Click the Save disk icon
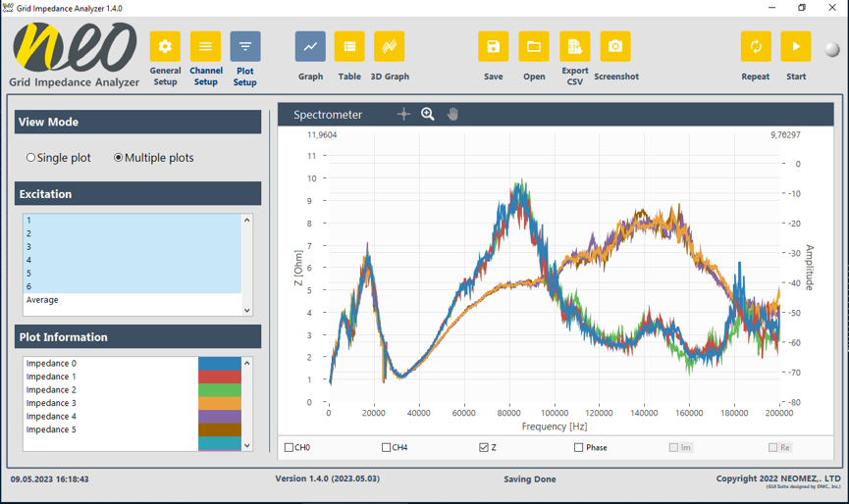Screen dimensions: 849x504 click(493, 47)
